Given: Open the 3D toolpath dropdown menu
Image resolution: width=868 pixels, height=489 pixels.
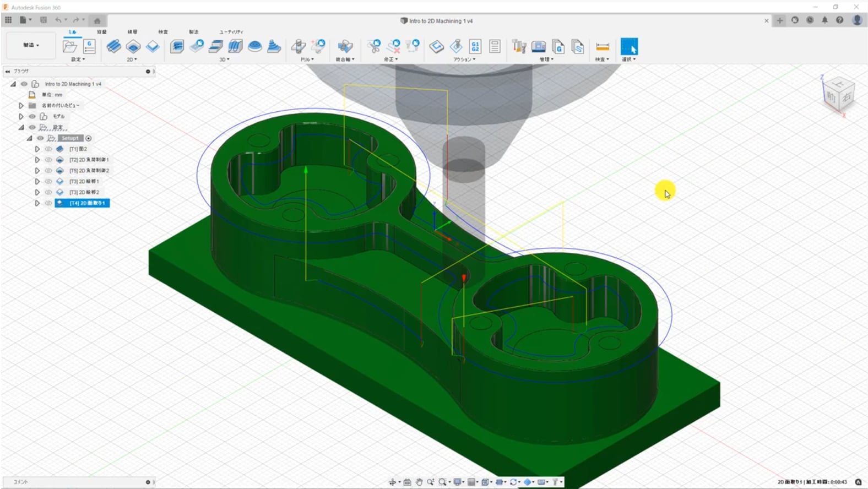Looking at the screenshot, I should pyautogui.click(x=224, y=59).
